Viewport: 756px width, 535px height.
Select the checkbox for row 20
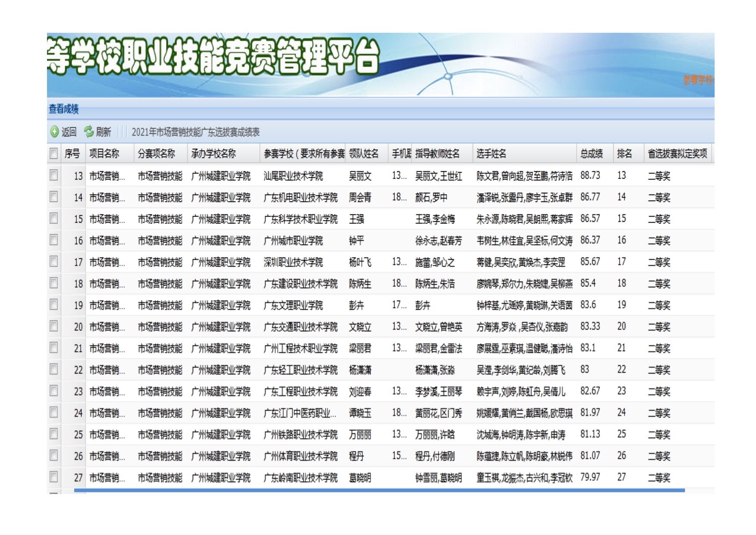[54, 326]
